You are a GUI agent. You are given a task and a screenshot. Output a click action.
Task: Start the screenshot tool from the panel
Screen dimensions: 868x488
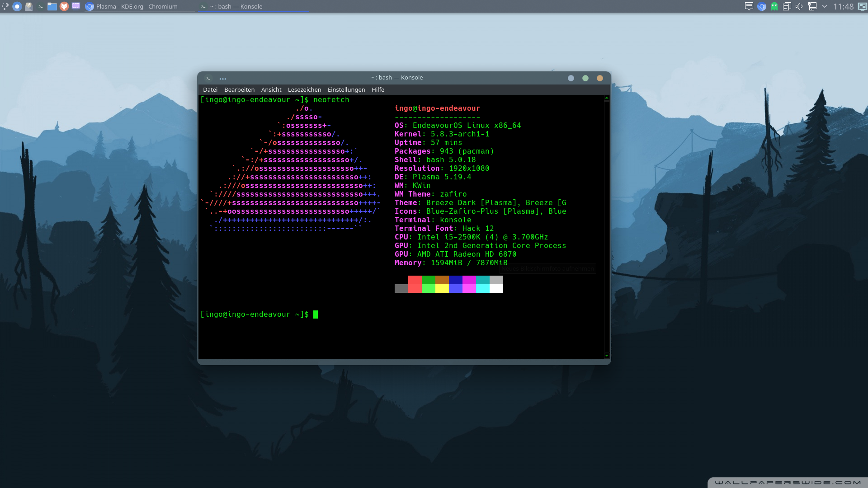click(76, 6)
